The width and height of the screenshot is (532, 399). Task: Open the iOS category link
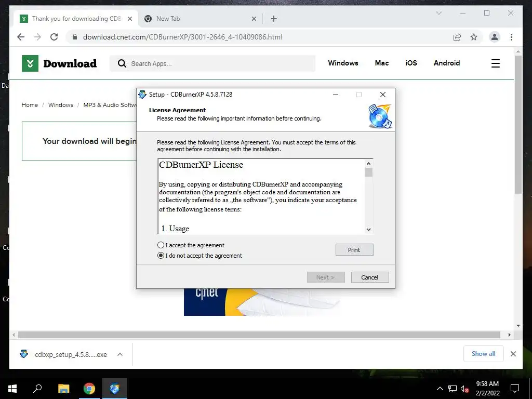(411, 63)
